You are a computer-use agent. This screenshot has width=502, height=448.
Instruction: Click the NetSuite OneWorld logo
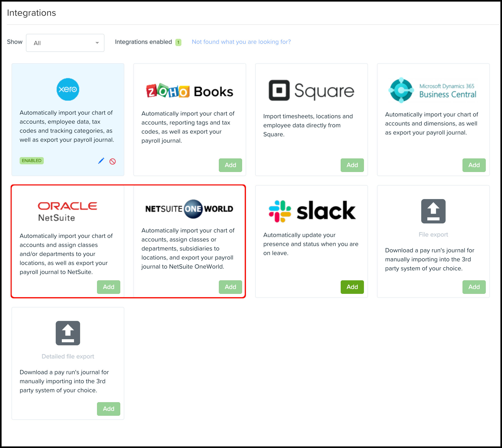pos(189,209)
